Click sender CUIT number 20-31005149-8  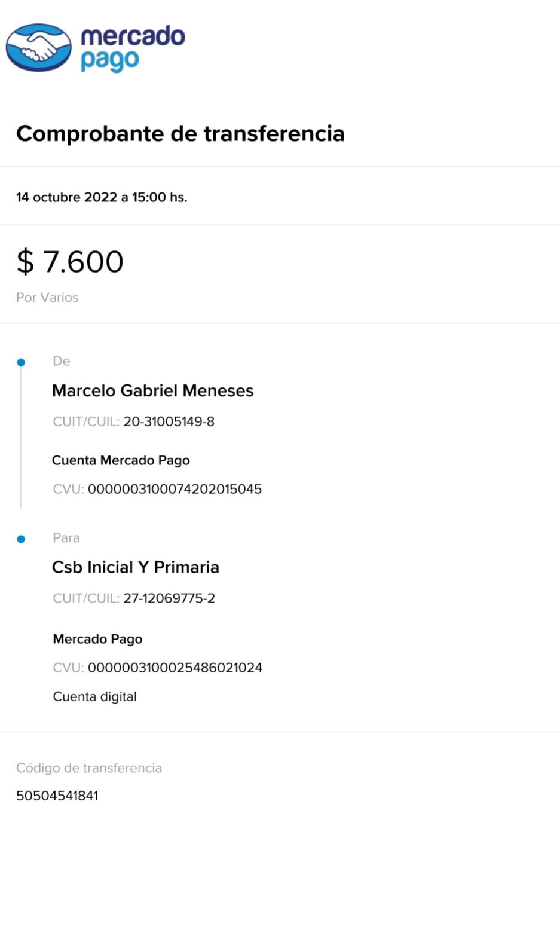(x=169, y=422)
